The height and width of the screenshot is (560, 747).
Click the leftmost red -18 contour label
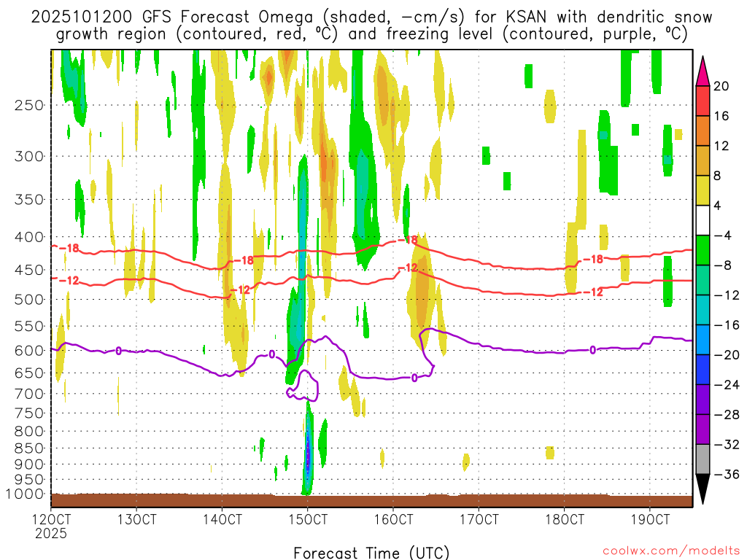tap(69, 248)
